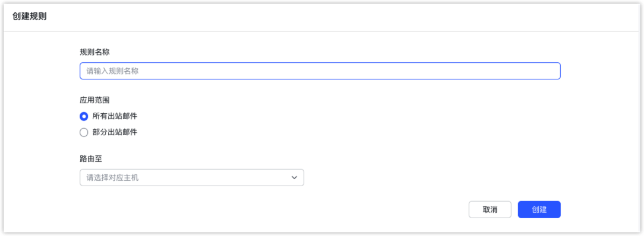This screenshot has height=236, width=644.
Task: Open the 请选择对应主机 dropdown
Action: click(192, 177)
